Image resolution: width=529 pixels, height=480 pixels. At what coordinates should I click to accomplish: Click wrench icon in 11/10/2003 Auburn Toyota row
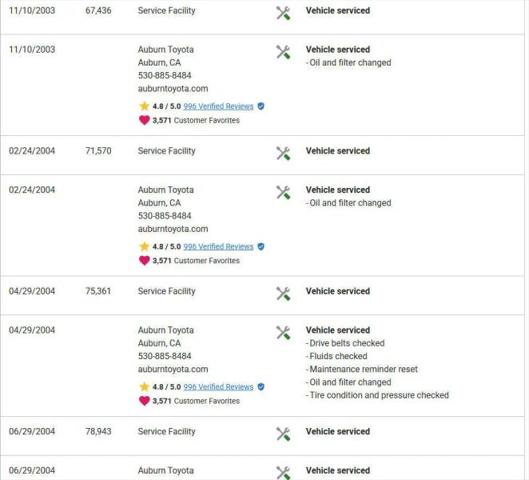[283, 52]
